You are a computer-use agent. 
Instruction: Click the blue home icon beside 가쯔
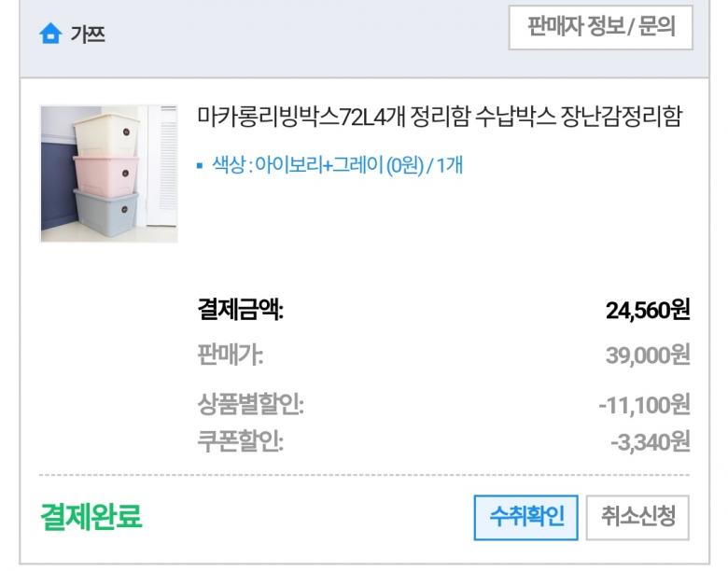[x=49, y=35]
